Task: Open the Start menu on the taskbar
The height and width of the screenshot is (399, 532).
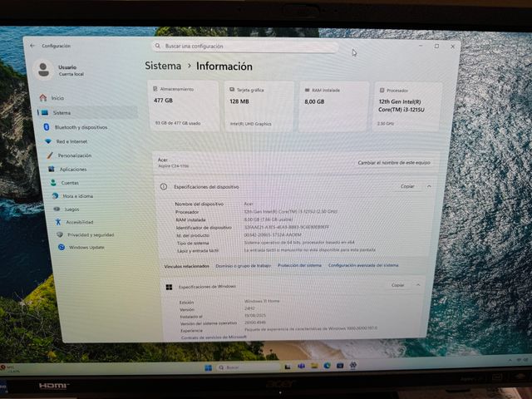Action: (x=209, y=367)
